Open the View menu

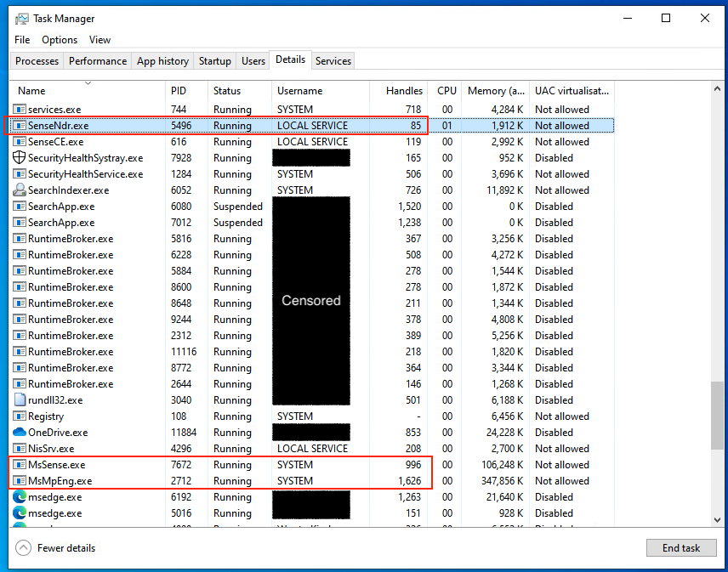(x=100, y=40)
